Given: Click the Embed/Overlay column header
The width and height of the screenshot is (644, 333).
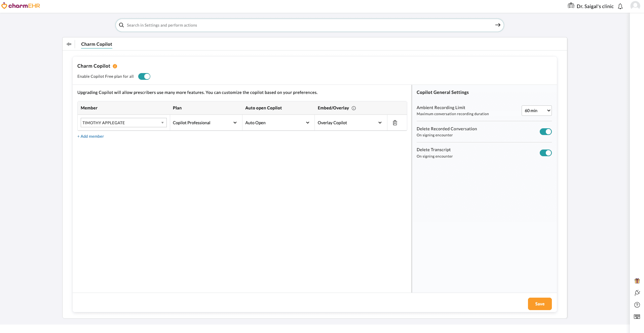Looking at the screenshot, I should point(333,108).
